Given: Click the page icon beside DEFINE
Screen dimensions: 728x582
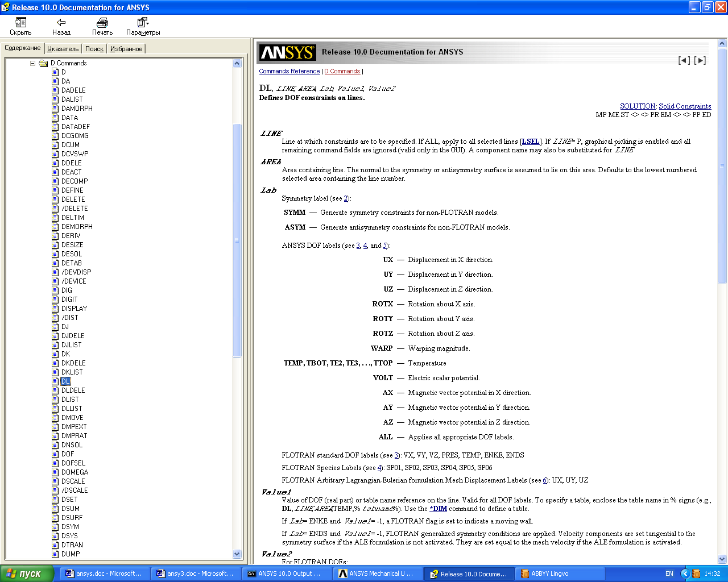Looking at the screenshot, I should 55,190.
